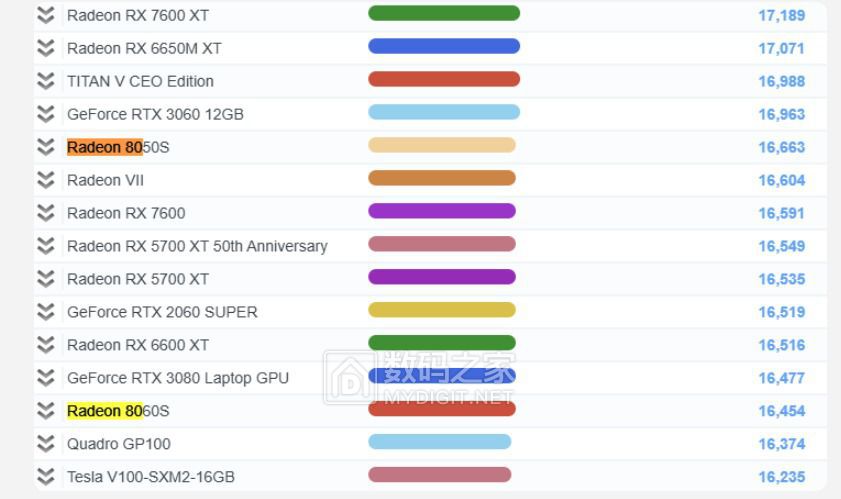Open the Tesla V100-SXM2-16GB link
The height and width of the screenshot is (499, 841).
click(x=151, y=477)
